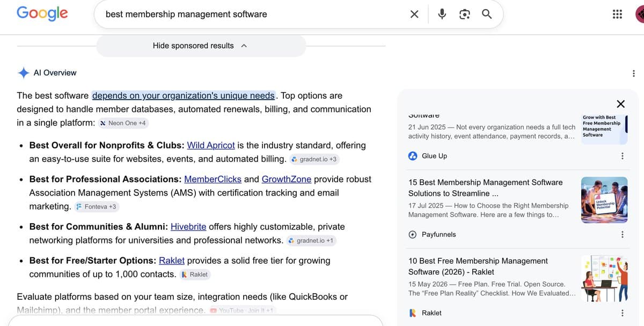Viewport: 644px width, 326px height.
Task: Open the Neon One +4 source chip
Action: pos(123,123)
